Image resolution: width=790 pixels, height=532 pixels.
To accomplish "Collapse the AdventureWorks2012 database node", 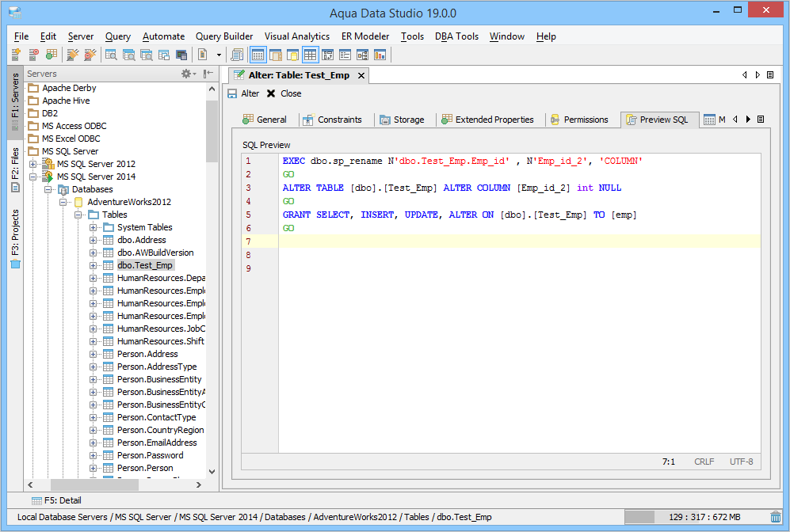I will click(63, 202).
